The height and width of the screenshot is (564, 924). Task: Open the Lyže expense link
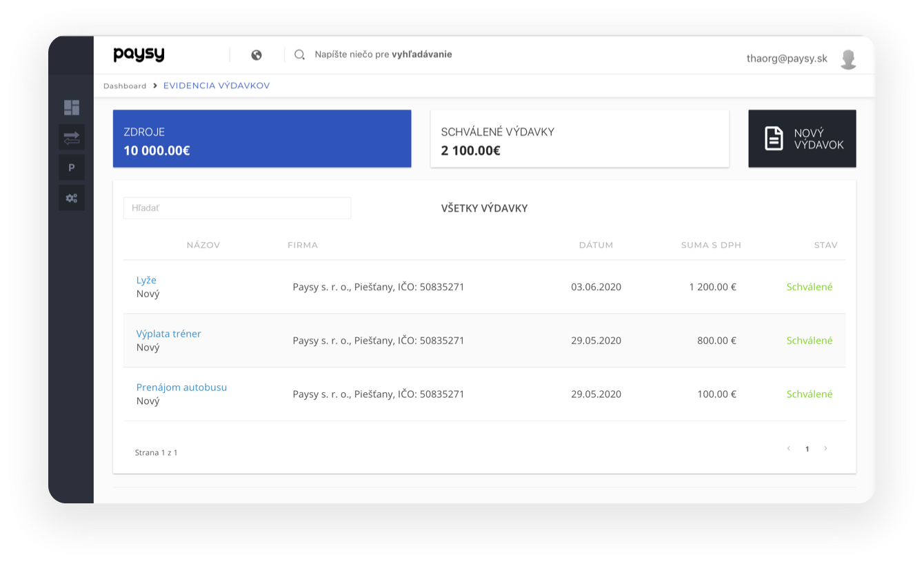click(x=146, y=280)
